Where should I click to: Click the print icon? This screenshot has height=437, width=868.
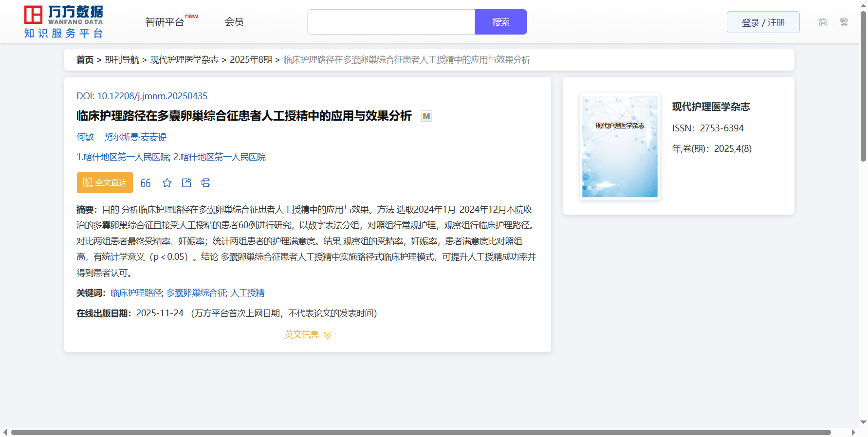click(x=206, y=182)
